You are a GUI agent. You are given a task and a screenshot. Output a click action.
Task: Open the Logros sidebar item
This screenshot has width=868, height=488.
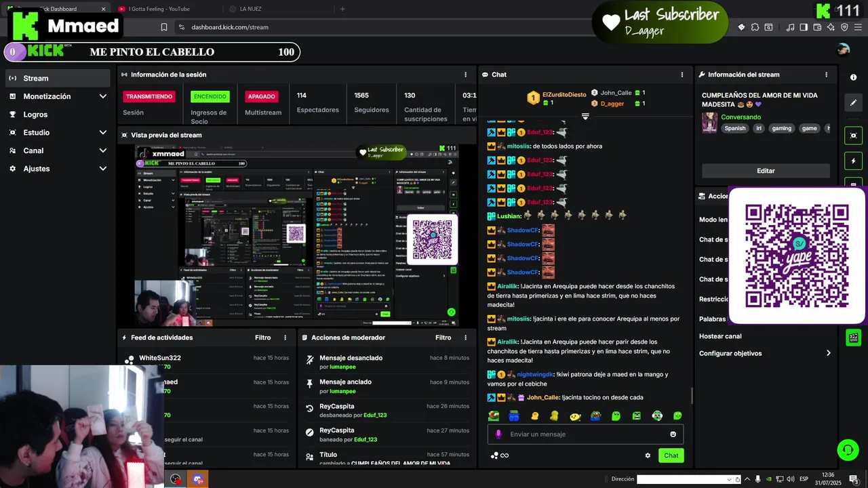(x=58, y=115)
